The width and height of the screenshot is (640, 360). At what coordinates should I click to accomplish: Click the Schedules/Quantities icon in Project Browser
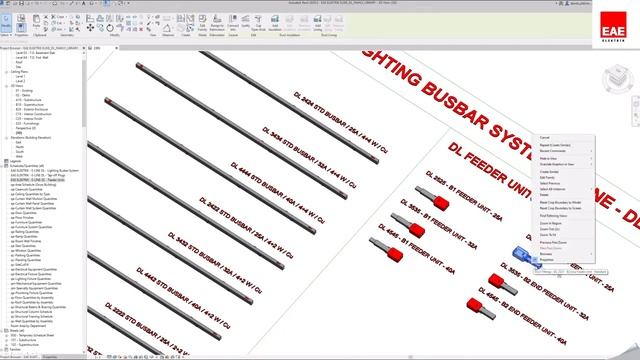[6, 166]
